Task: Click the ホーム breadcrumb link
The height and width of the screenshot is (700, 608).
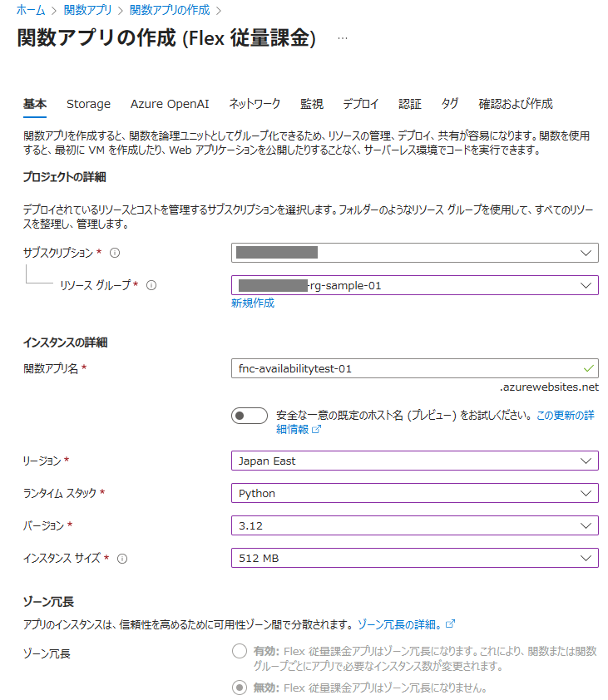Action: [31, 10]
